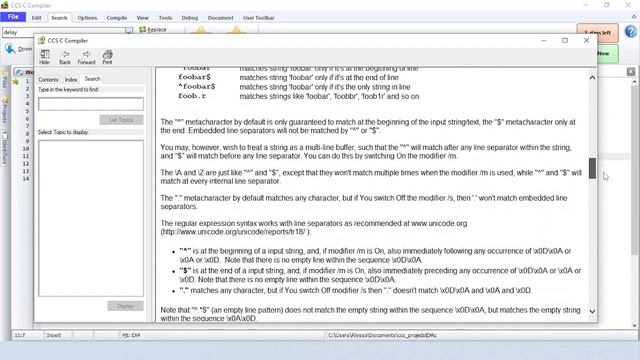The height and width of the screenshot is (360, 640).
Task: Select the Search tab in help
Action: [93, 79]
